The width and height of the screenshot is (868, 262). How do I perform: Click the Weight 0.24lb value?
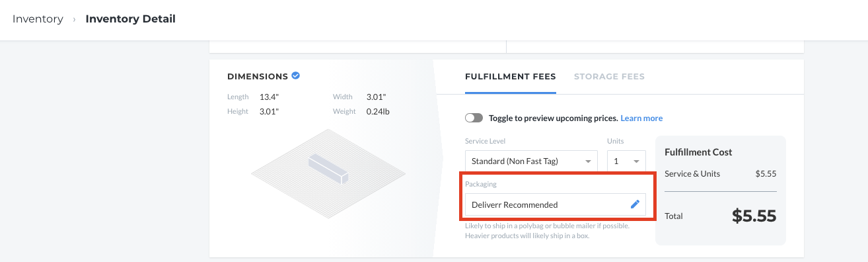(378, 111)
